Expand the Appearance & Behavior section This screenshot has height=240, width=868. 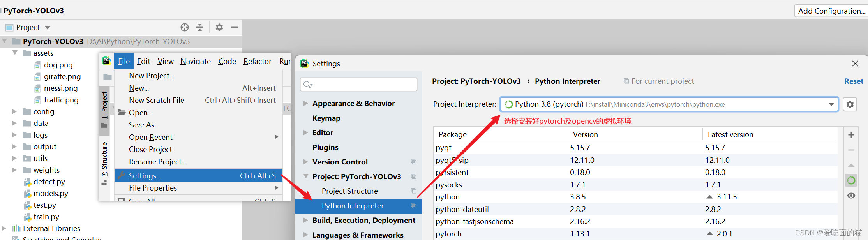(x=305, y=104)
